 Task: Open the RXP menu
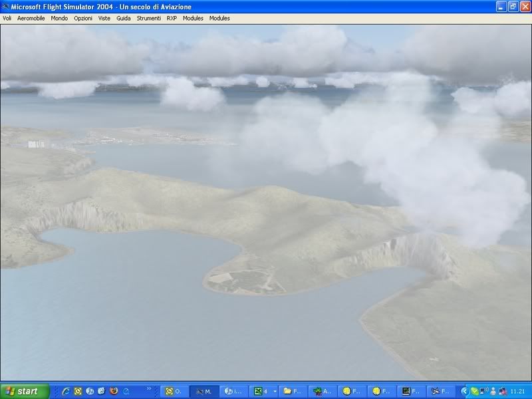point(172,19)
